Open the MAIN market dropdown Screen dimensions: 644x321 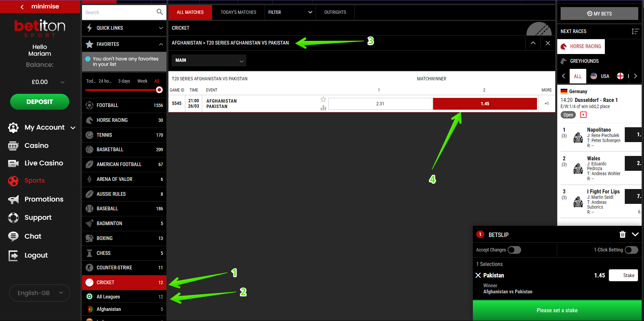(209, 60)
